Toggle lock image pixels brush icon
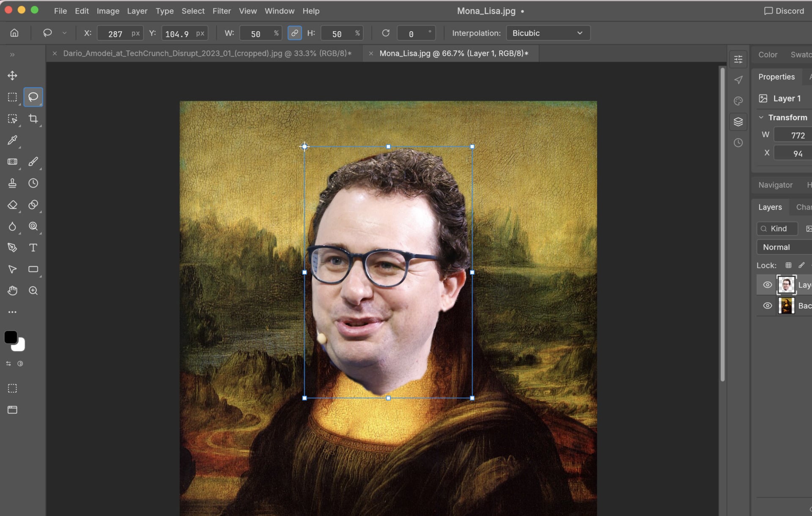Image resolution: width=812 pixels, height=516 pixels. tap(801, 265)
